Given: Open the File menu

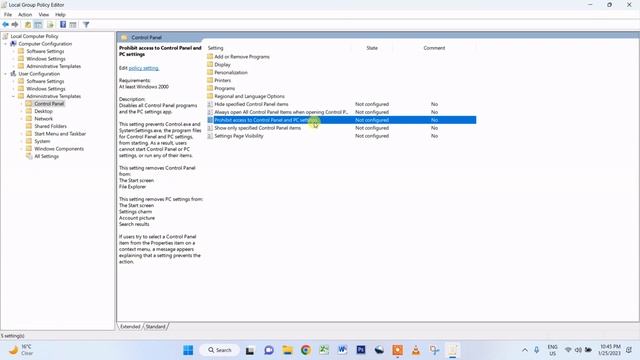Looking at the screenshot, I should click(x=8, y=14).
